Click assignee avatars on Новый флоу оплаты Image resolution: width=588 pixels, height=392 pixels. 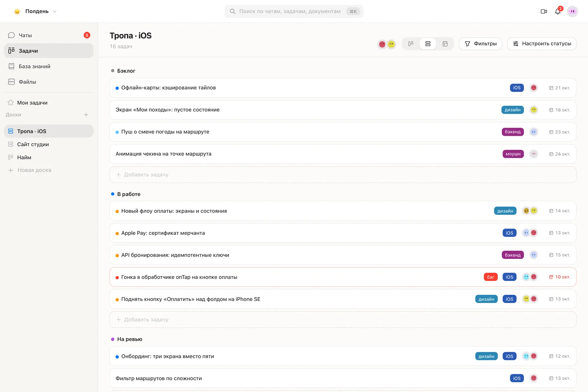(530, 211)
